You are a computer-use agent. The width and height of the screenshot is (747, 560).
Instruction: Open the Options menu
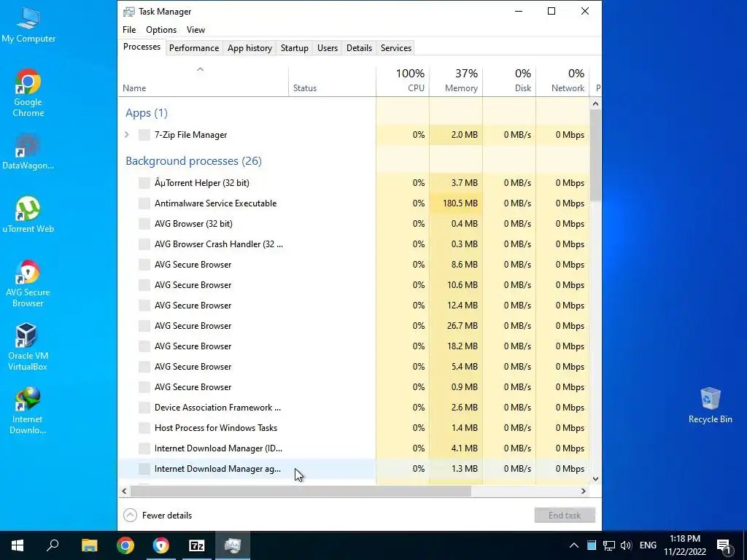161,29
